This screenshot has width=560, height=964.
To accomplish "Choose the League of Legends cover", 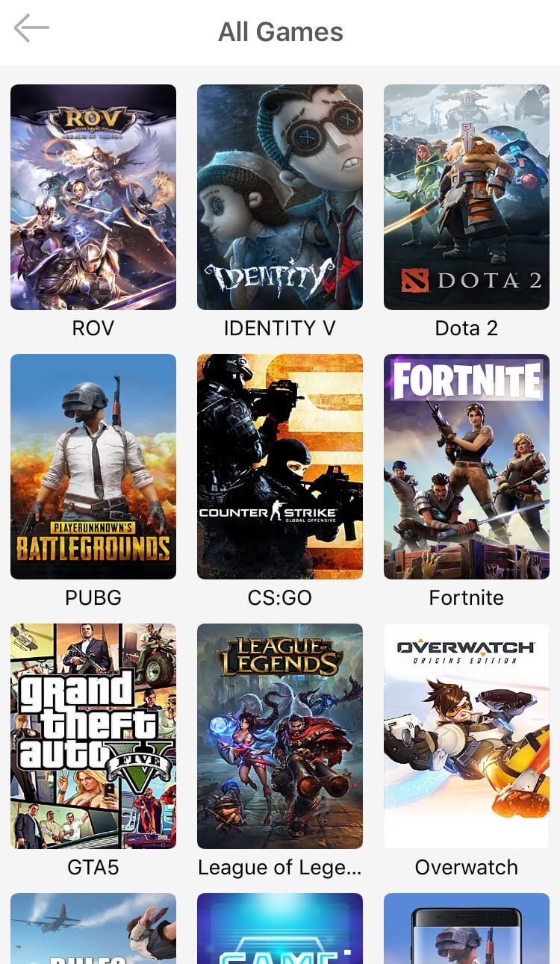I will tap(280, 736).
